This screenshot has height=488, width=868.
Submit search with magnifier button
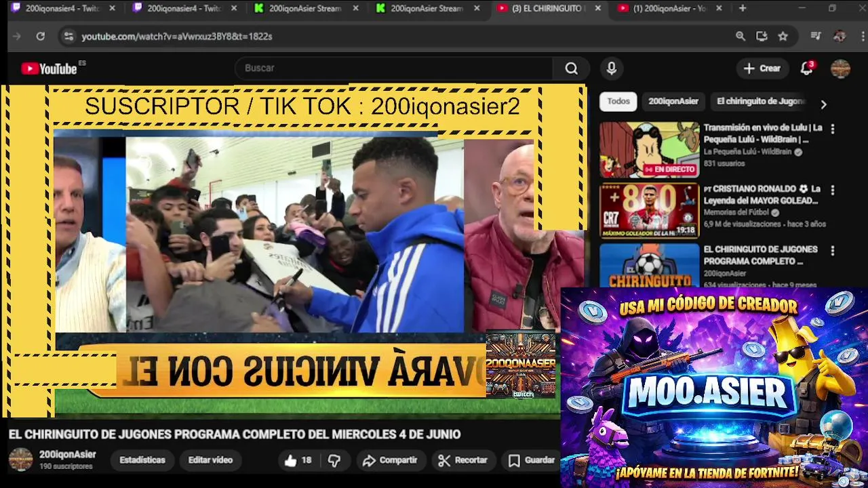click(x=572, y=68)
